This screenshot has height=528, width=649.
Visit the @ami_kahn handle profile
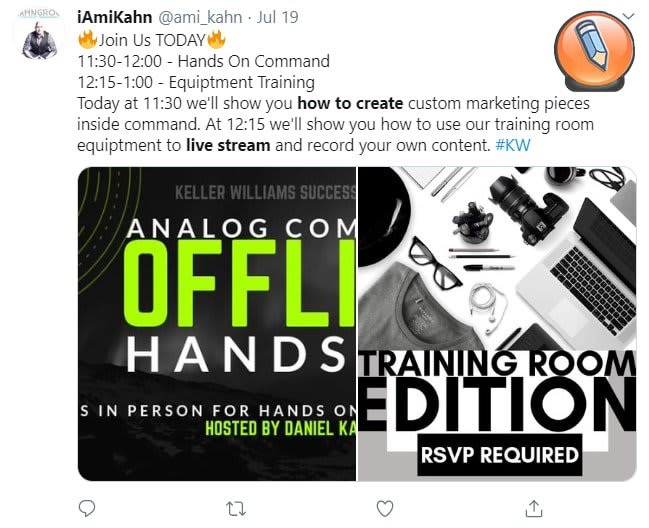click(x=201, y=17)
